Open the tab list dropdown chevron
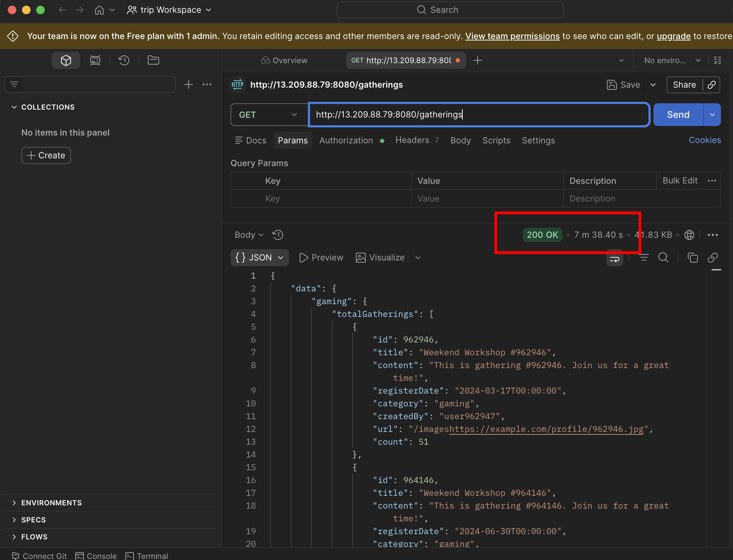The width and height of the screenshot is (733, 560). (x=621, y=60)
